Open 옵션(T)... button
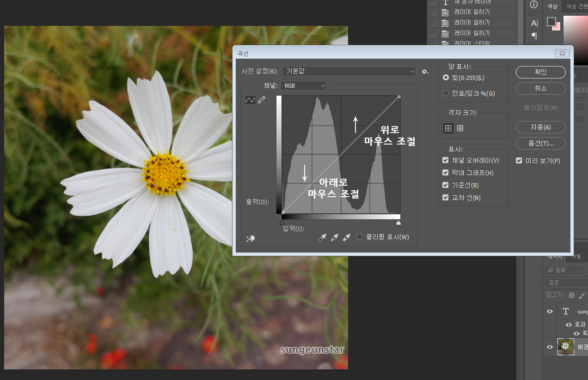 point(541,143)
